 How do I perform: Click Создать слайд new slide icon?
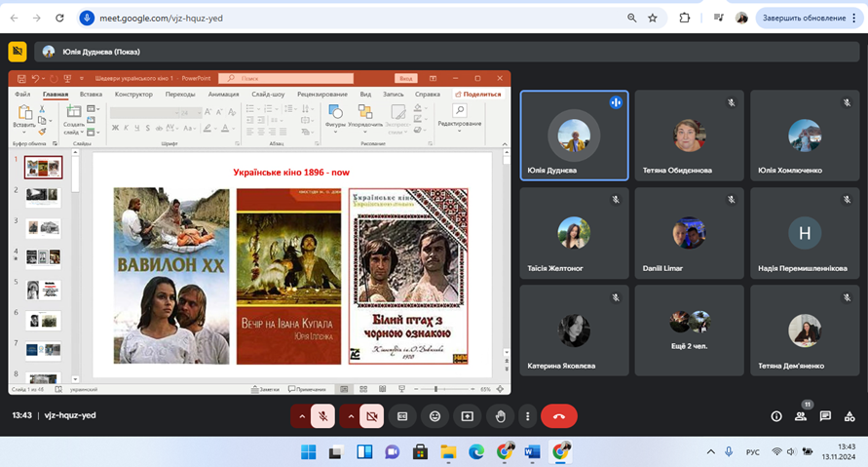pyautogui.click(x=74, y=111)
